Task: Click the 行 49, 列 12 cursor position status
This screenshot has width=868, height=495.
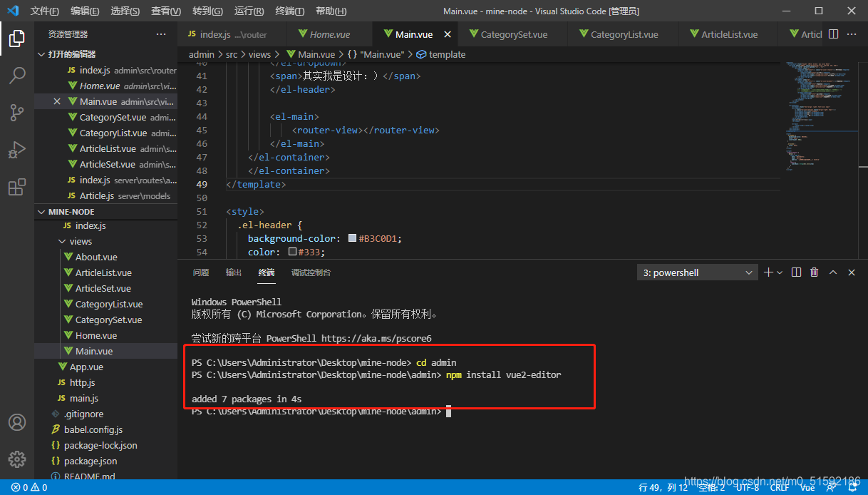Action: point(663,488)
